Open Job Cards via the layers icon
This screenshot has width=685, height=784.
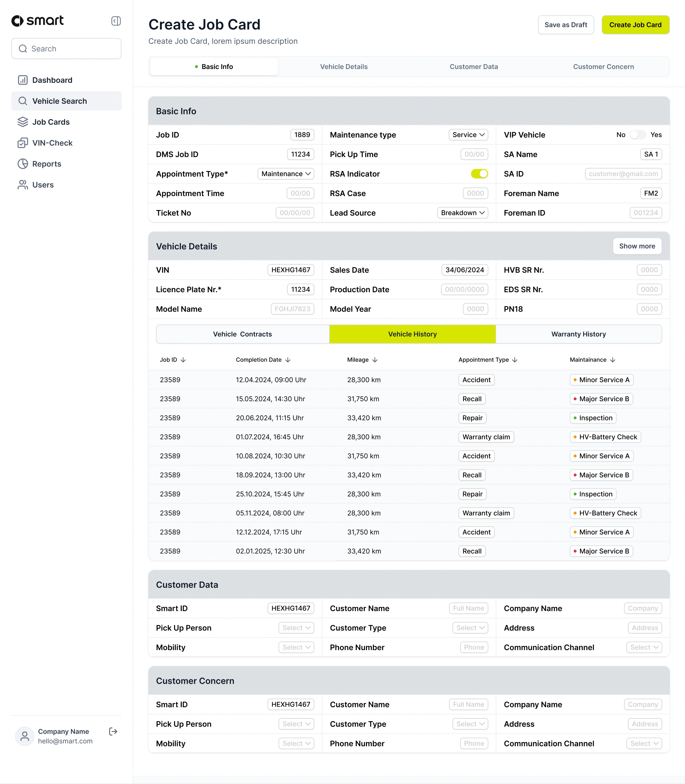coord(23,122)
